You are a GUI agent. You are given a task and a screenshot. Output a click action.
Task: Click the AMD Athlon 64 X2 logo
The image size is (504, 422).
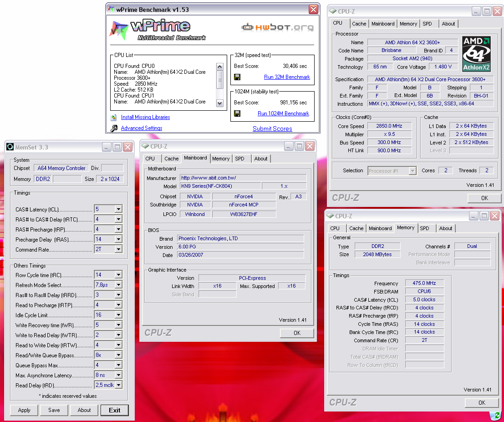coord(476,54)
